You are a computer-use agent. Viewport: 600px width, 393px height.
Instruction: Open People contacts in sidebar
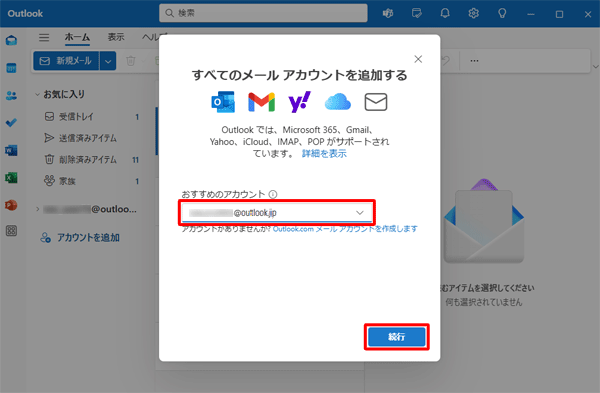pos(11,95)
